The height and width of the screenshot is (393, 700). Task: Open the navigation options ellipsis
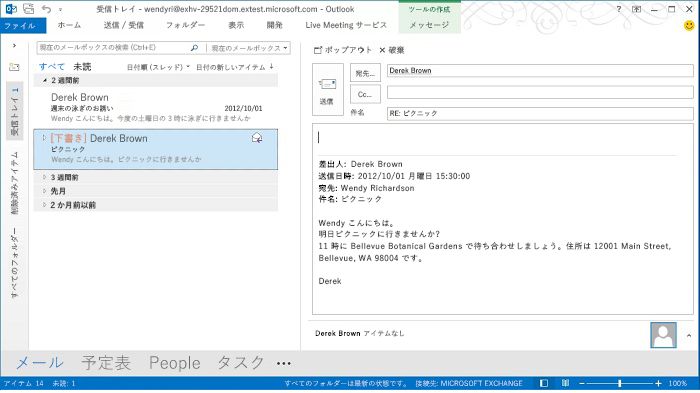283,364
